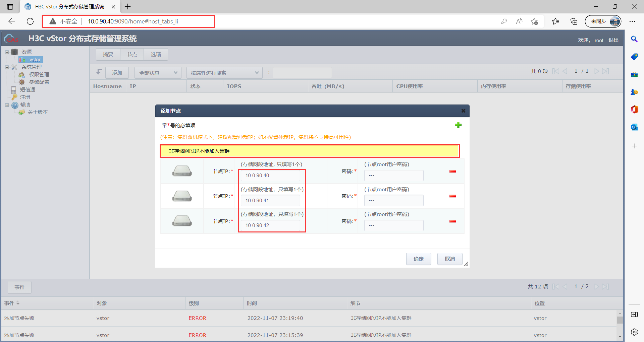
Task: Go to the last page of the events list
Action: [605, 286]
